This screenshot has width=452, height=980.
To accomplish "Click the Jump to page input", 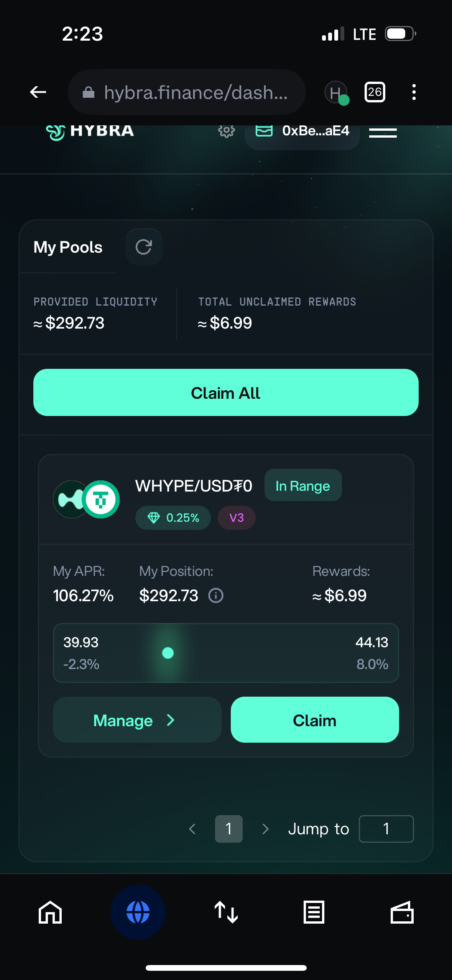I will (386, 829).
